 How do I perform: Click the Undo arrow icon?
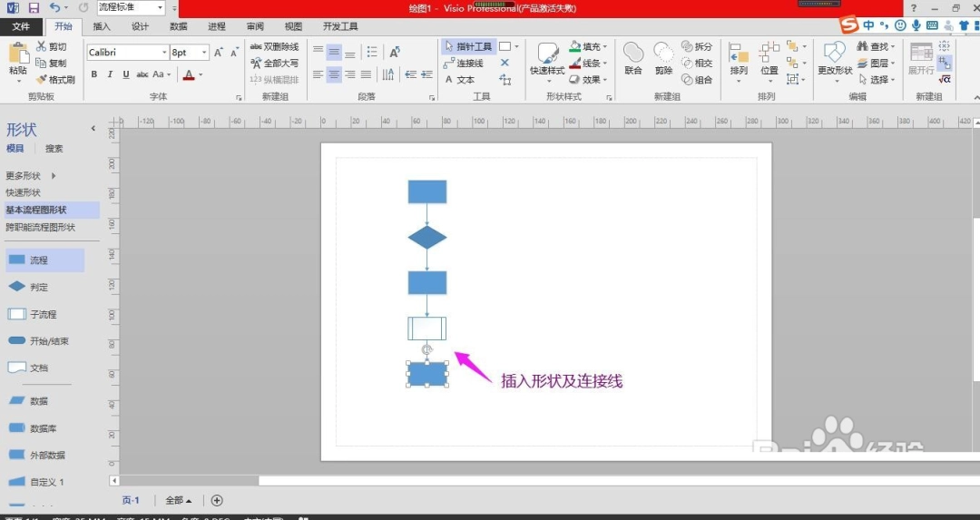pyautogui.click(x=55, y=7)
